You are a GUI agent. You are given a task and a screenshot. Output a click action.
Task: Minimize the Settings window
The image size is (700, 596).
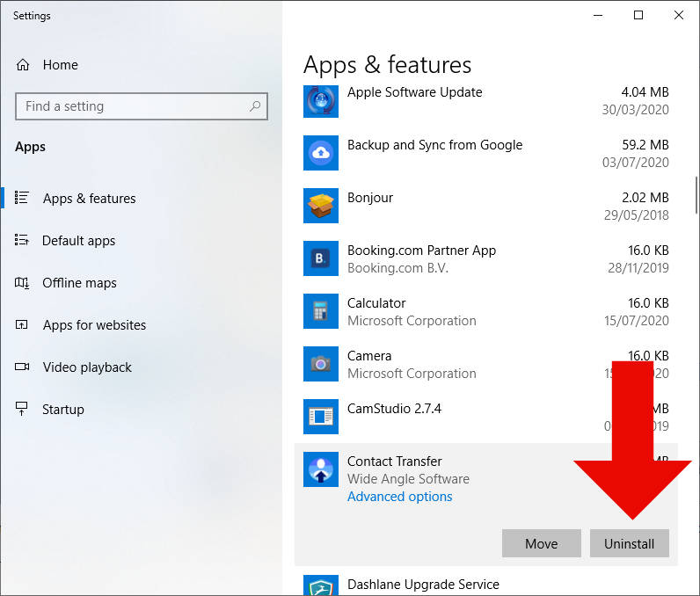[x=598, y=15]
